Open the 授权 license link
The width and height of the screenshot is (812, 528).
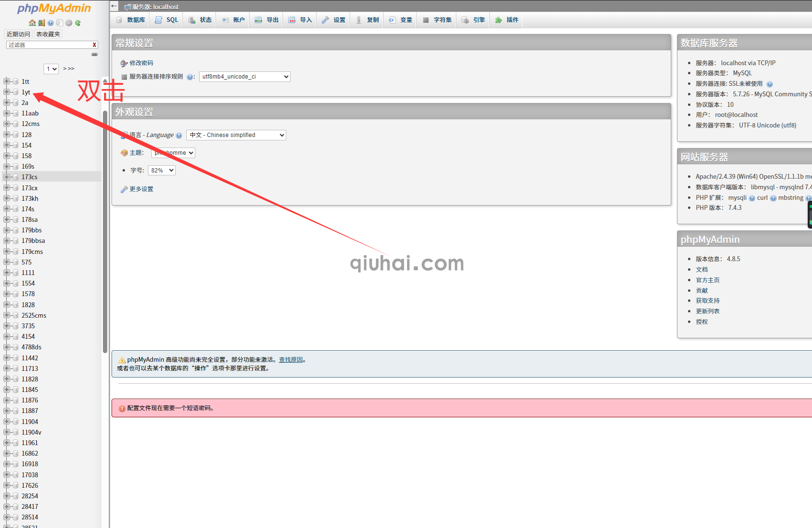pyautogui.click(x=702, y=322)
